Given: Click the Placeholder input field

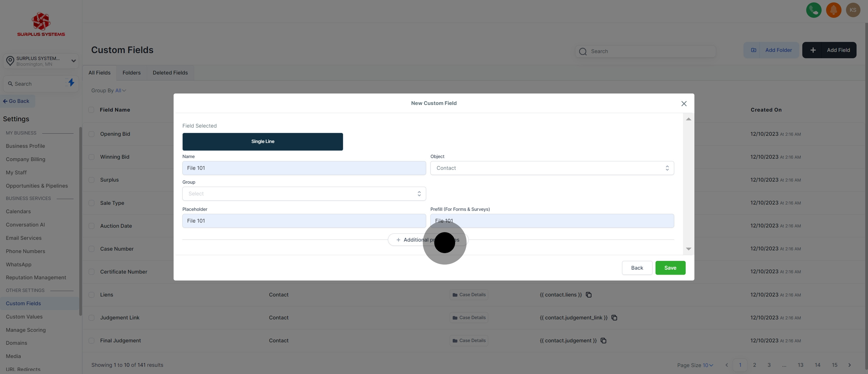Looking at the screenshot, I should pos(304,221).
